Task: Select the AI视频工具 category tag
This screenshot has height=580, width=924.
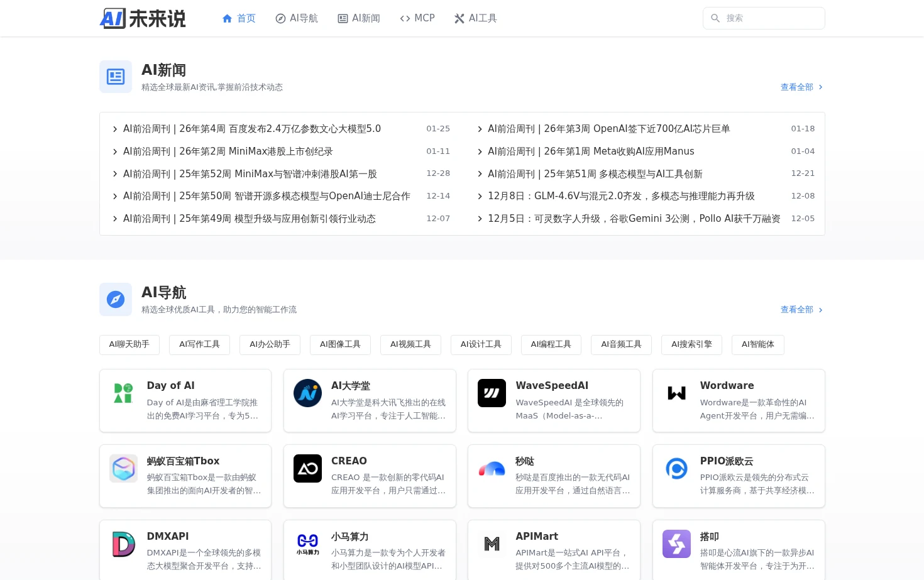Action: tap(411, 344)
